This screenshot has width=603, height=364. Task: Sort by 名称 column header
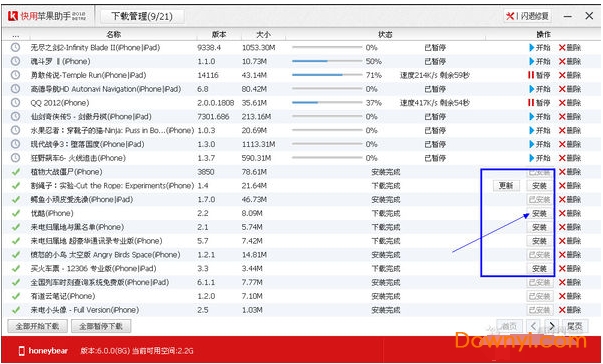[113, 35]
